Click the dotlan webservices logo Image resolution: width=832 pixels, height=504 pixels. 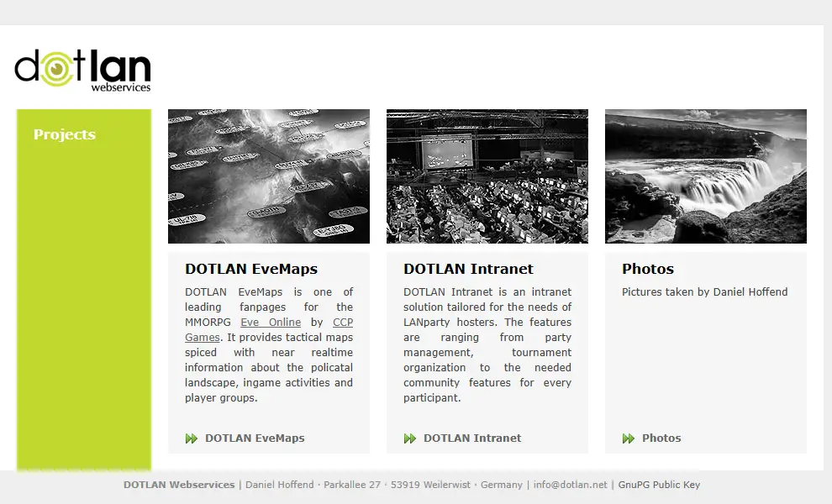coord(82,71)
